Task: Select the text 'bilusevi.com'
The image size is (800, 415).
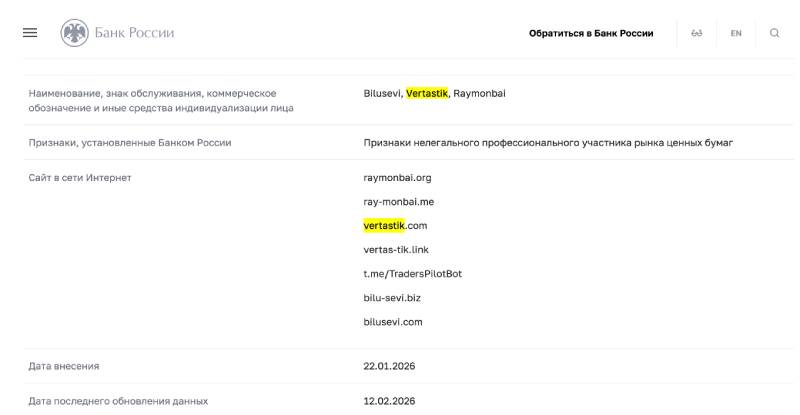Action: point(393,322)
